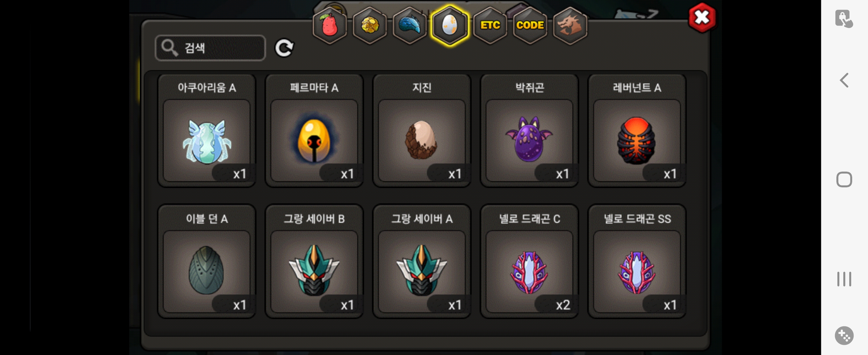Click the refresh arrow icon
The height and width of the screenshot is (355, 868).
(284, 48)
